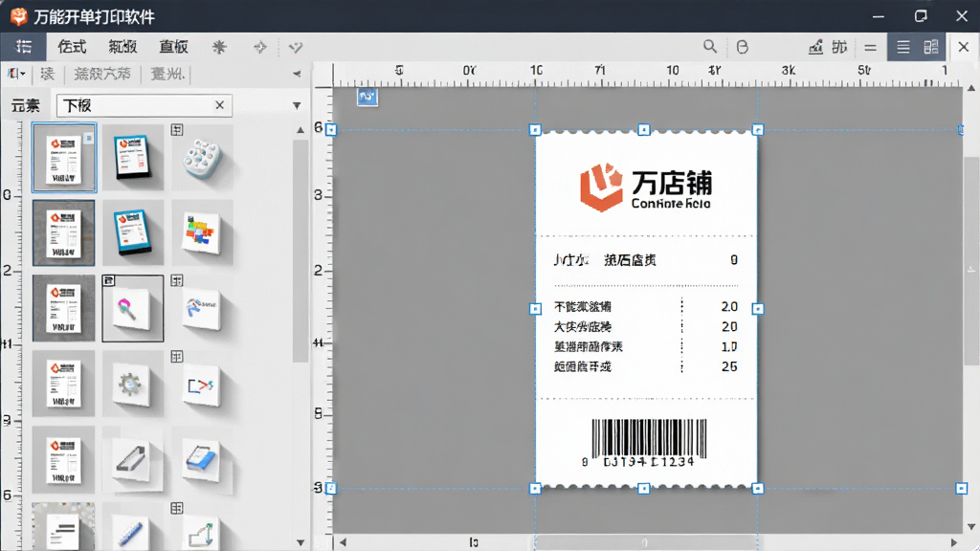This screenshot has width=980, height=551.
Task: Click the left panel scroll-up arrow
Action: coord(301,130)
